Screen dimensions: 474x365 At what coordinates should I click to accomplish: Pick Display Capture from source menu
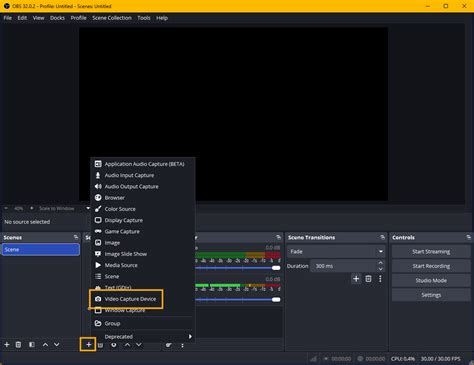coord(143,220)
